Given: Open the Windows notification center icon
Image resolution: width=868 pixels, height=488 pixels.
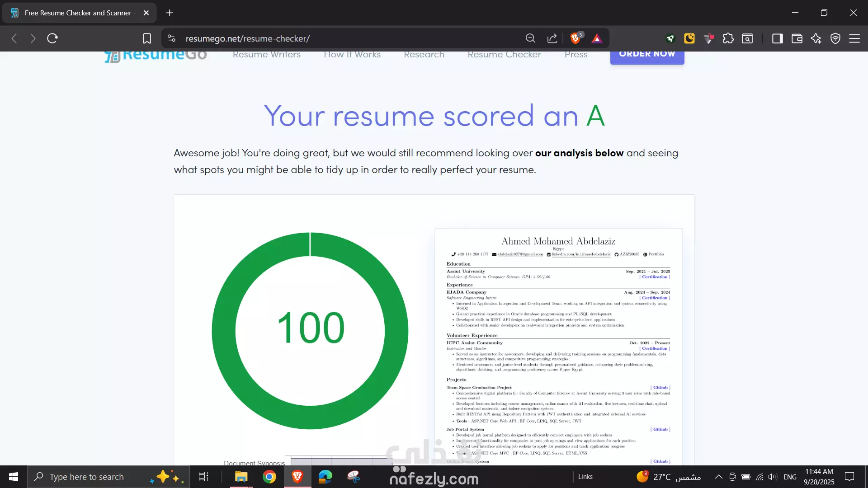Looking at the screenshot, I should [849, 477].
